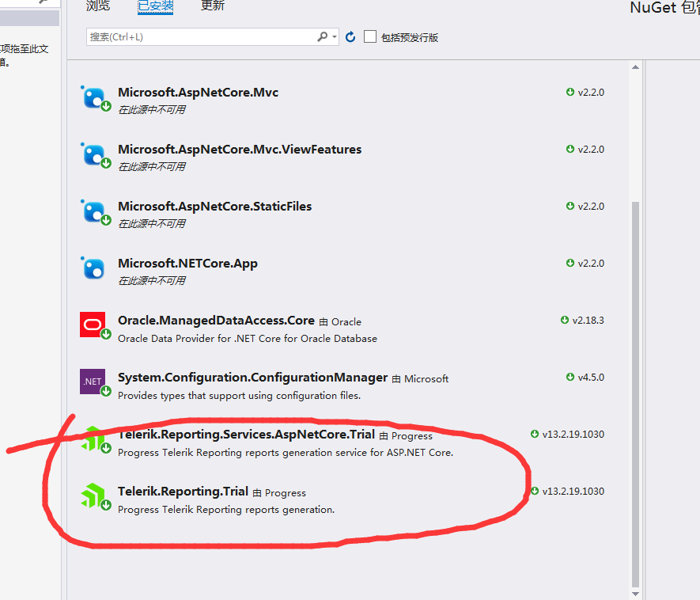Open the search box dropdown arrow
This screenshot has width=700, height=600.
pos(335,36)
